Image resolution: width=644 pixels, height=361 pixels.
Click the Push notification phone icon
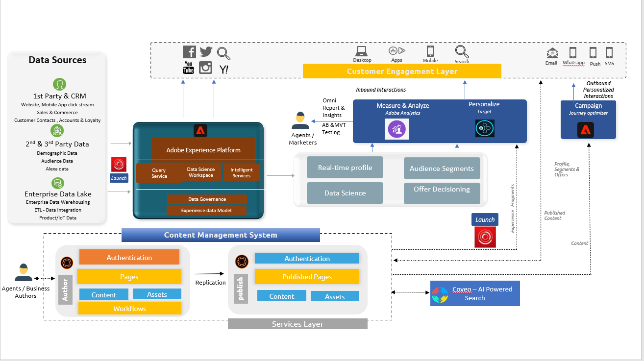point(593,52)
